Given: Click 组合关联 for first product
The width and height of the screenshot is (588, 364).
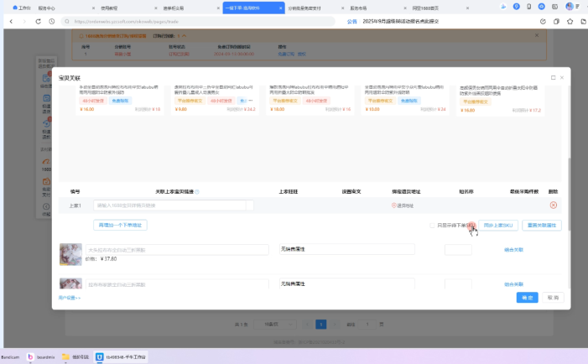Looking at the screenshot, I should tap(513, 250).
